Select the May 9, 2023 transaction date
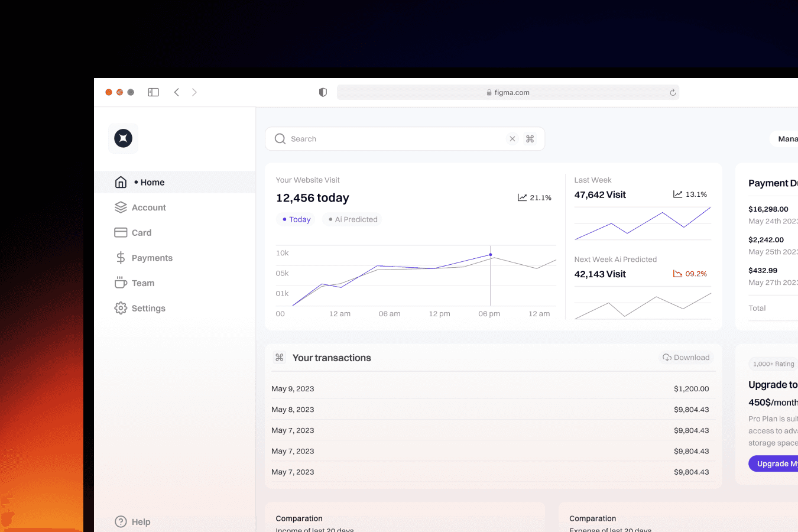Image resolution: width=798 pixels, height=532 pixels. (293, 388)
